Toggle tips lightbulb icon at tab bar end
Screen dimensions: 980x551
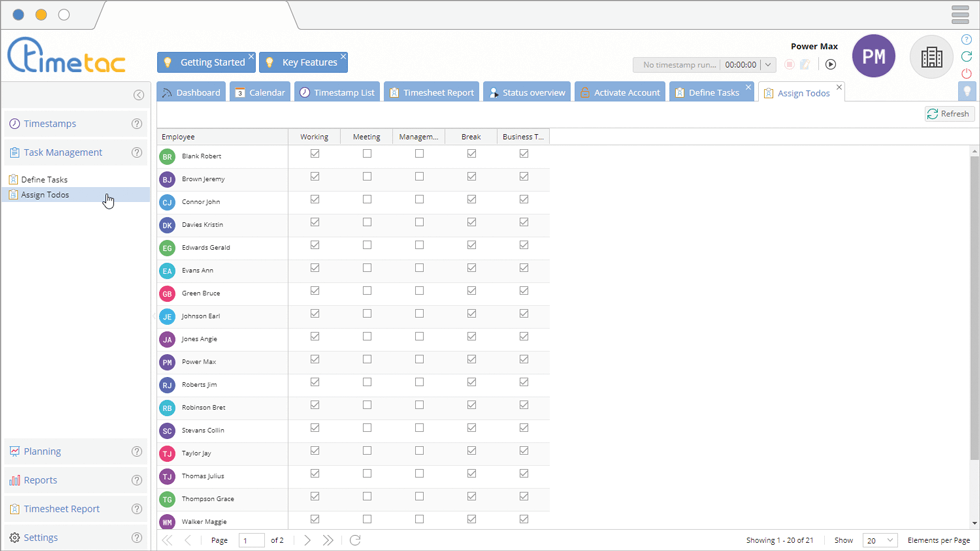point(967,91)
